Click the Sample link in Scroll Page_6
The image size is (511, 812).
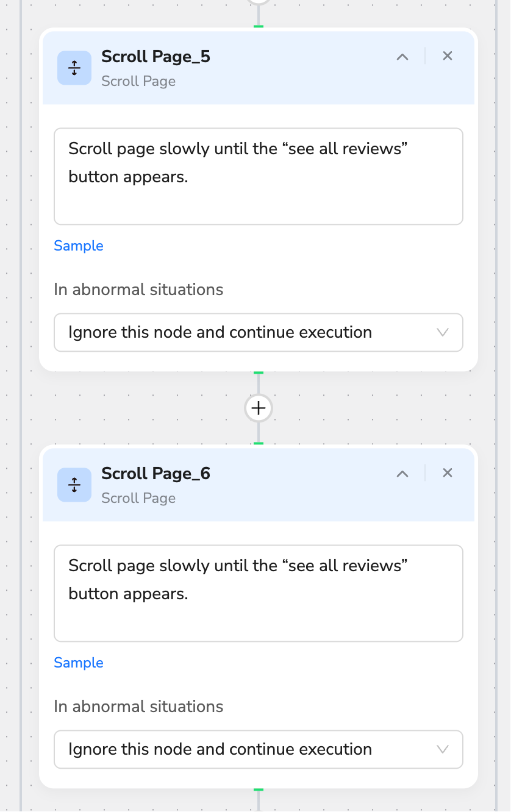coord(79,663)
